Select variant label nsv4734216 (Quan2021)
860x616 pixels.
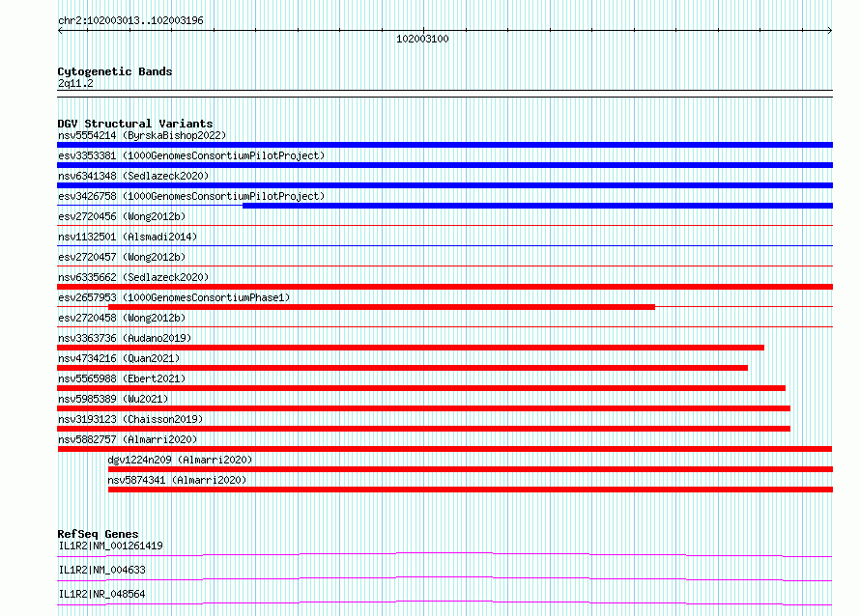pyautogui.click(x=119, y=358)
